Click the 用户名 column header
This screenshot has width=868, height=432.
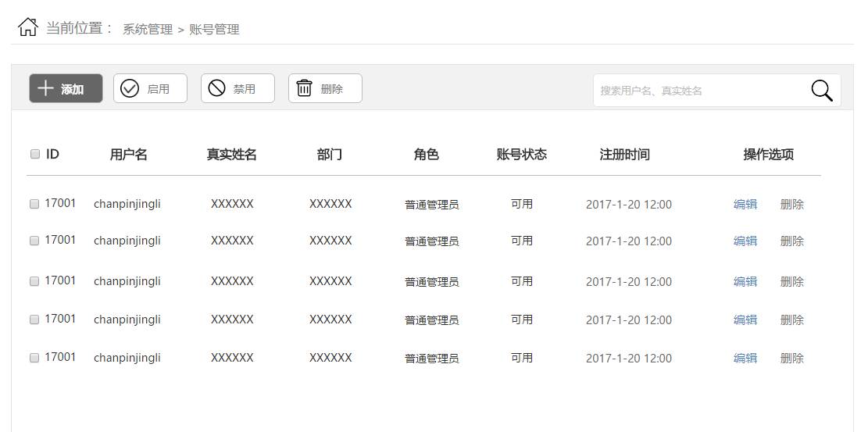pos(128,155)
